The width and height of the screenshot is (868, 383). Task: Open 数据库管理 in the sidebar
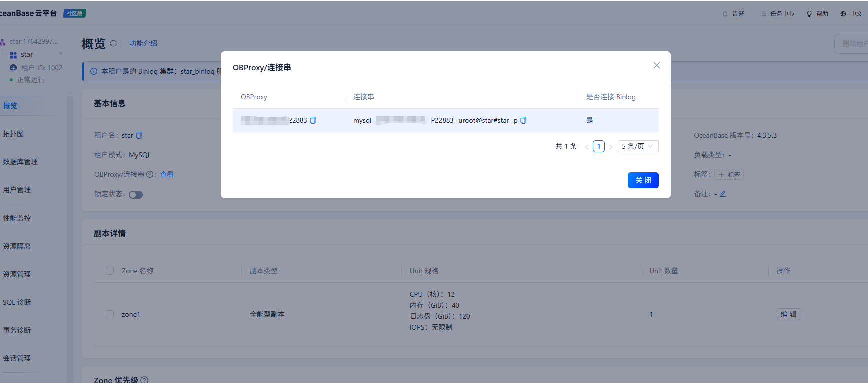20,162
